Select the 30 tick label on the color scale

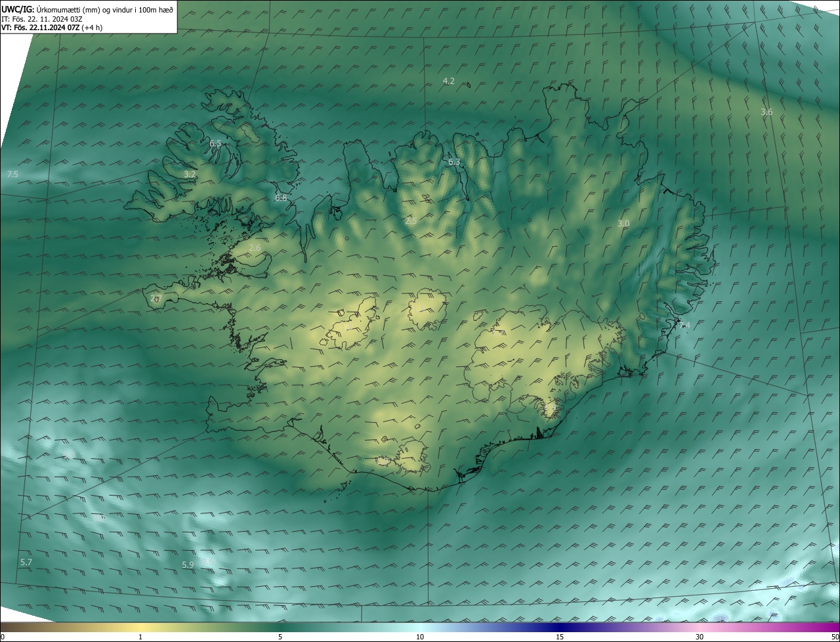(x=700, y=637)
